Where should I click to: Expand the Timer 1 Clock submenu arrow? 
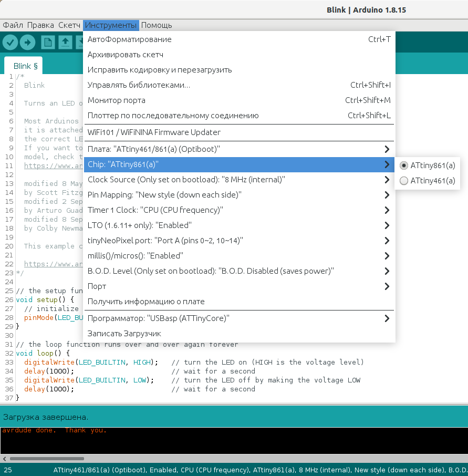[387, 210]
